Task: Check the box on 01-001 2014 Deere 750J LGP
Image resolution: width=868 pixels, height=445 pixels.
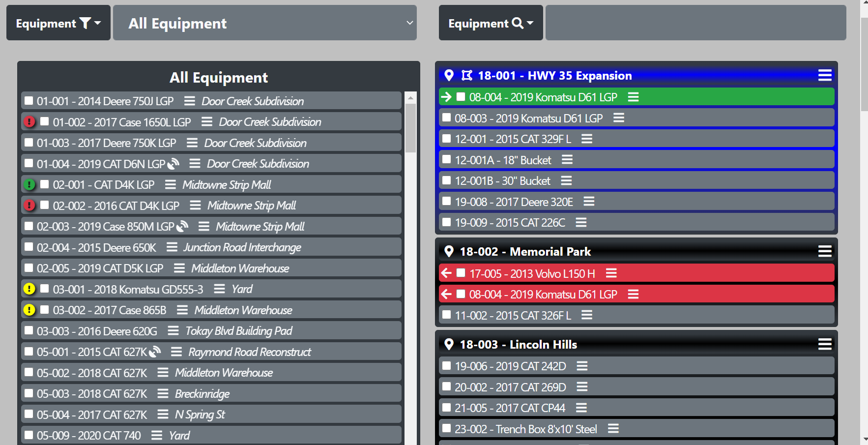Action: coord(29,101)
